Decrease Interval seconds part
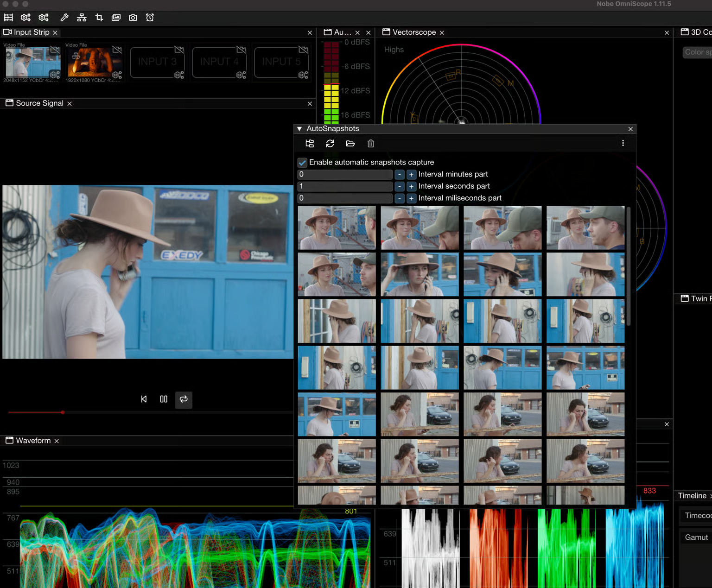712x588 pixels. pos(400,186)
